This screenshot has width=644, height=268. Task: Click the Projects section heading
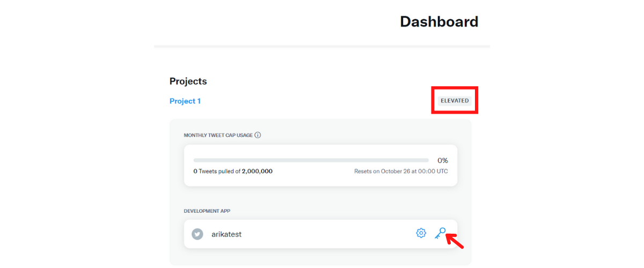click(x=188, y=81)
